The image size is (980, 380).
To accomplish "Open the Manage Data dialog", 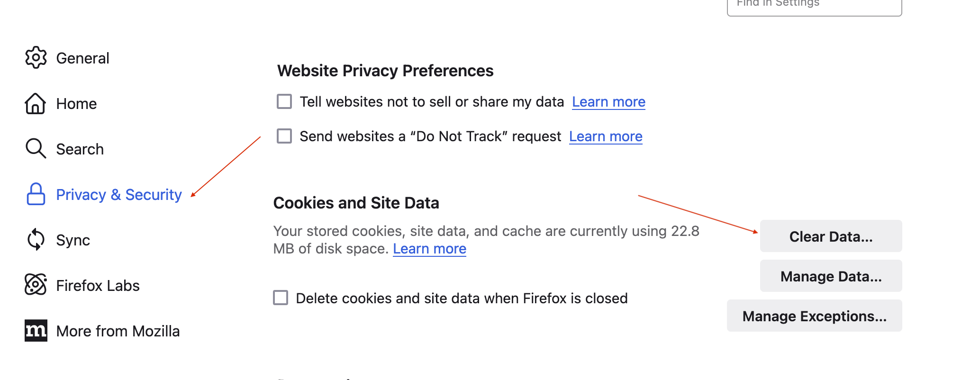I will pos(831,276).
